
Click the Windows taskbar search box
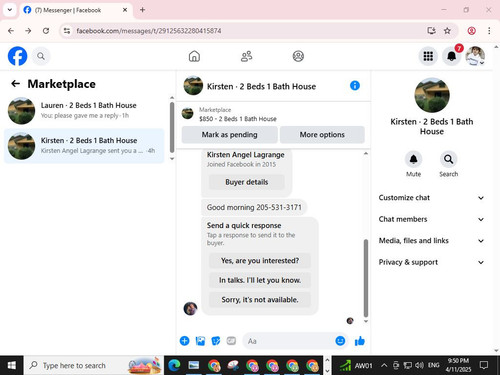[x=93, y=365]
